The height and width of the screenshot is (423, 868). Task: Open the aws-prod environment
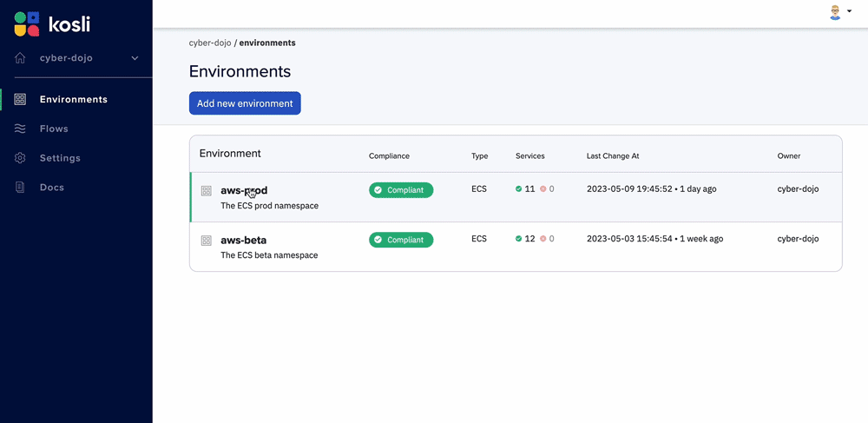click(244, 190)
